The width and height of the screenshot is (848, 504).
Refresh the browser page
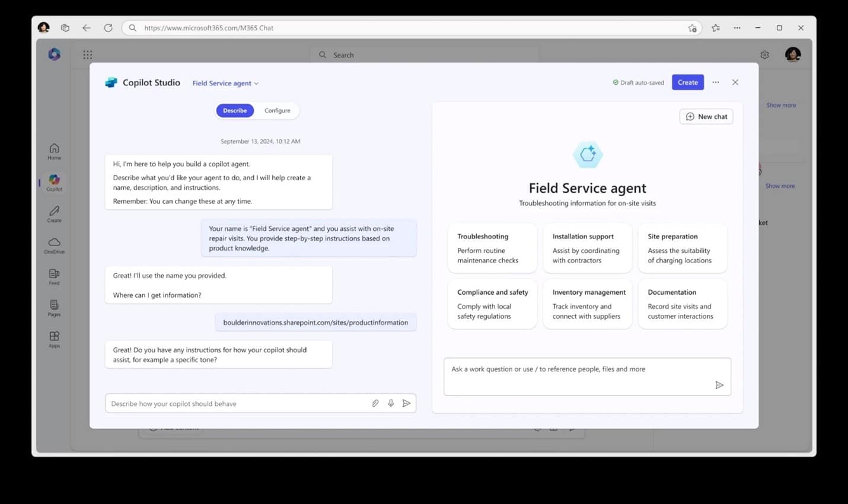[108, 28]
